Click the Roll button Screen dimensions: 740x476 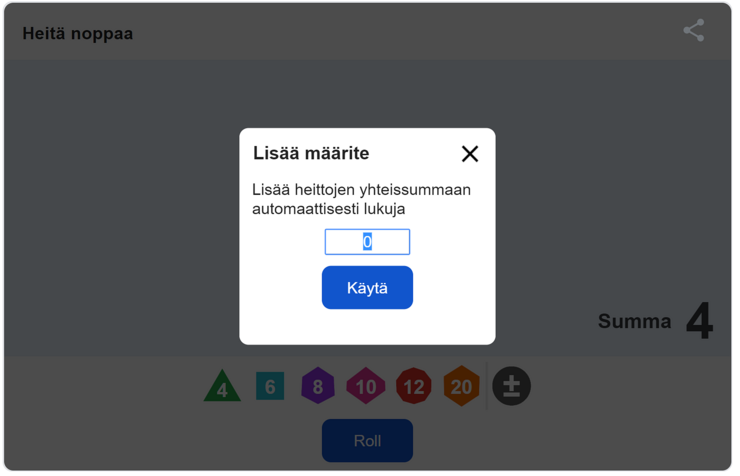[x=367, y=441]
